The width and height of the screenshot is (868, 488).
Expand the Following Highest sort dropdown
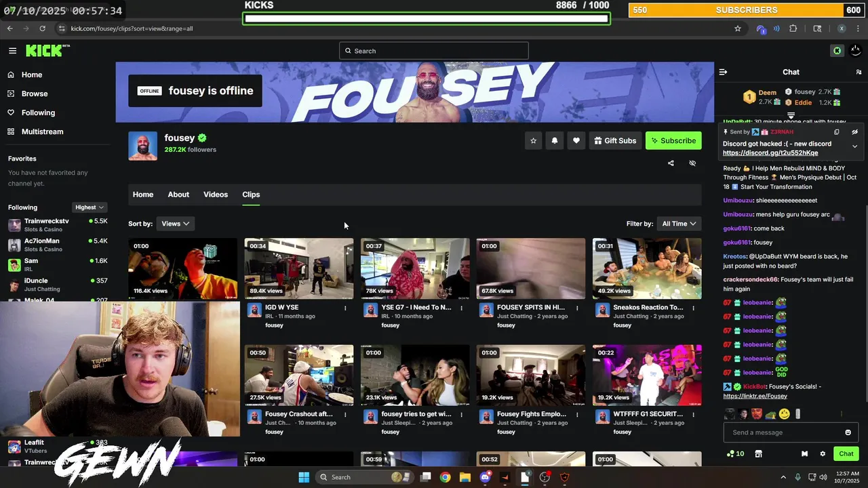point(90,207)
